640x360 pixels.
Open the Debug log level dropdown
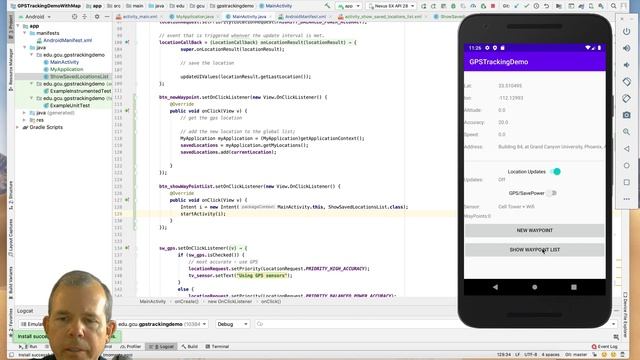pyautogui.click(x=232, y=324)
